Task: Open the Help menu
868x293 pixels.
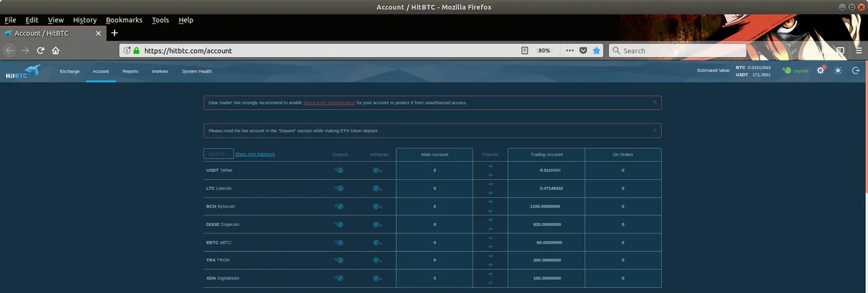Action: [186, 20]
